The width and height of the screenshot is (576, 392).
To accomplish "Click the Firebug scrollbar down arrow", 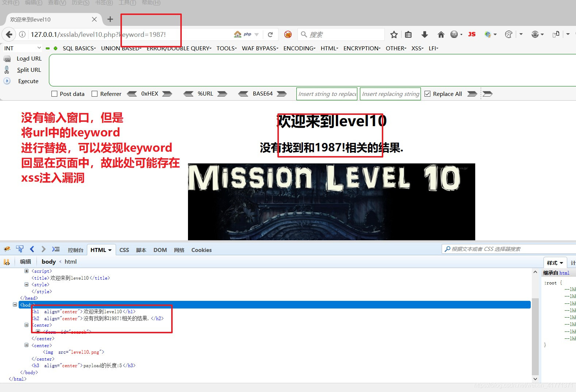I will (535, 379).
